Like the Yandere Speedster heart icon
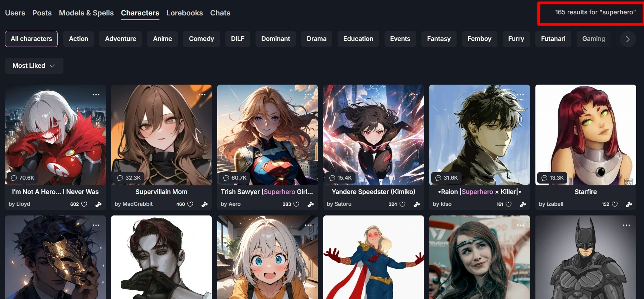This screenshot has width=644, height=299. (402, 204)
